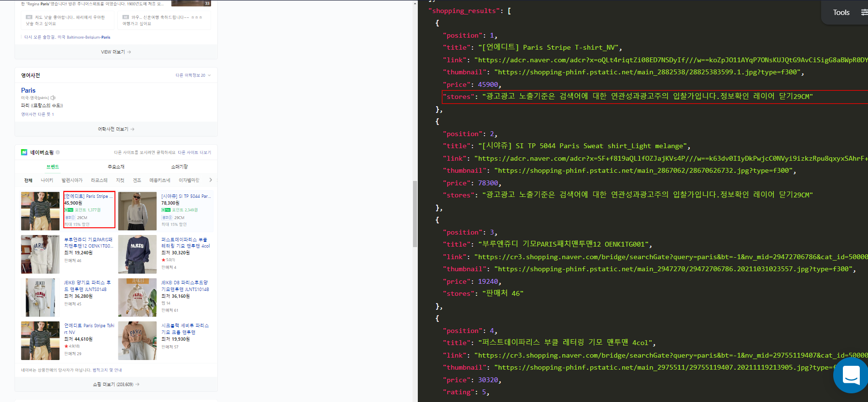The image size is (868, 402).
Task: Open the 퍼스트데이파리스 부클 레터링 product title
Action: [185, 243]
